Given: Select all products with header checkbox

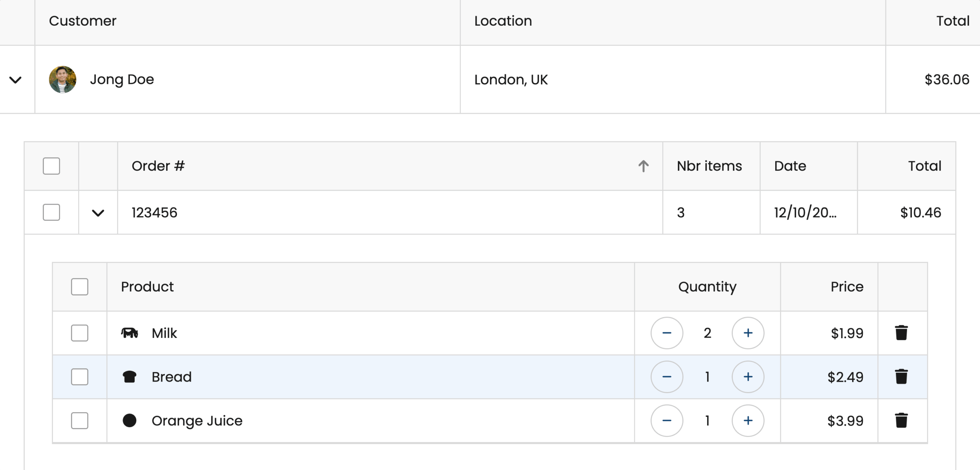Looking at the screenshot, I should pyautogui.click(x=80, y=287).
